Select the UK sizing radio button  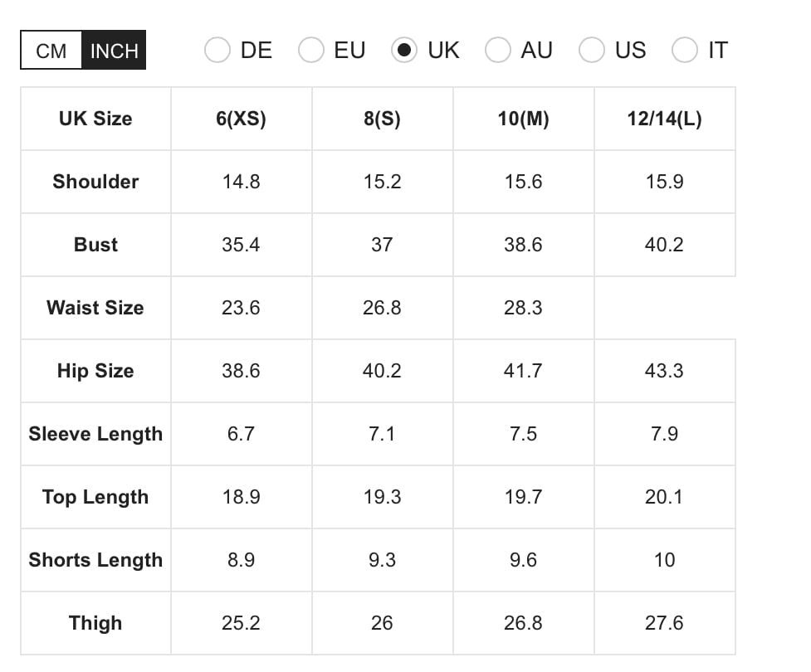(x=404, y=50)
